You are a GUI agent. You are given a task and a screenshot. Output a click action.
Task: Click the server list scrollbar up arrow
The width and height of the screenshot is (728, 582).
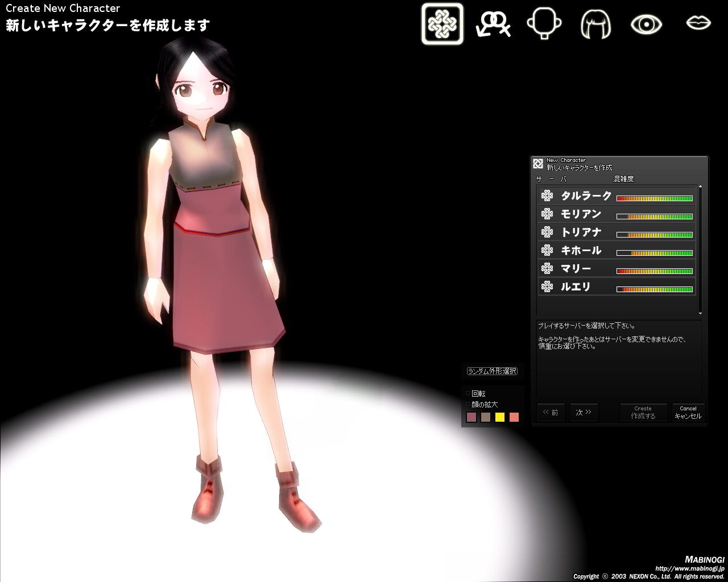point(700,187)
